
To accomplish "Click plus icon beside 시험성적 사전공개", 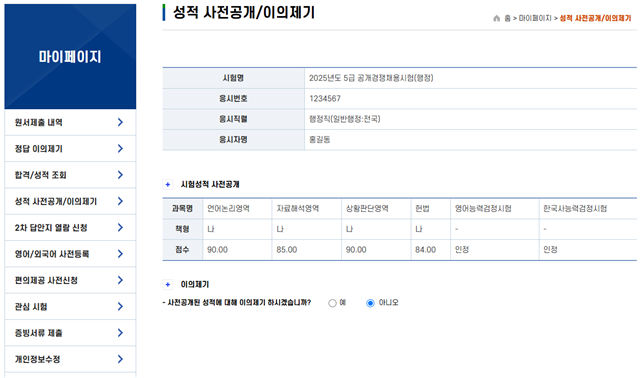I will (168, 184).
